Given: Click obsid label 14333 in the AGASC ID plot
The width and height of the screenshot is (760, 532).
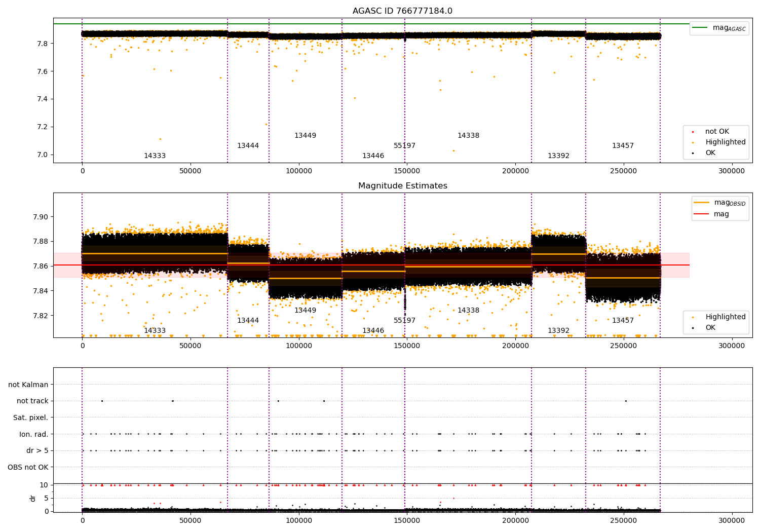Looking at the screenshot, I should (155, 156).
